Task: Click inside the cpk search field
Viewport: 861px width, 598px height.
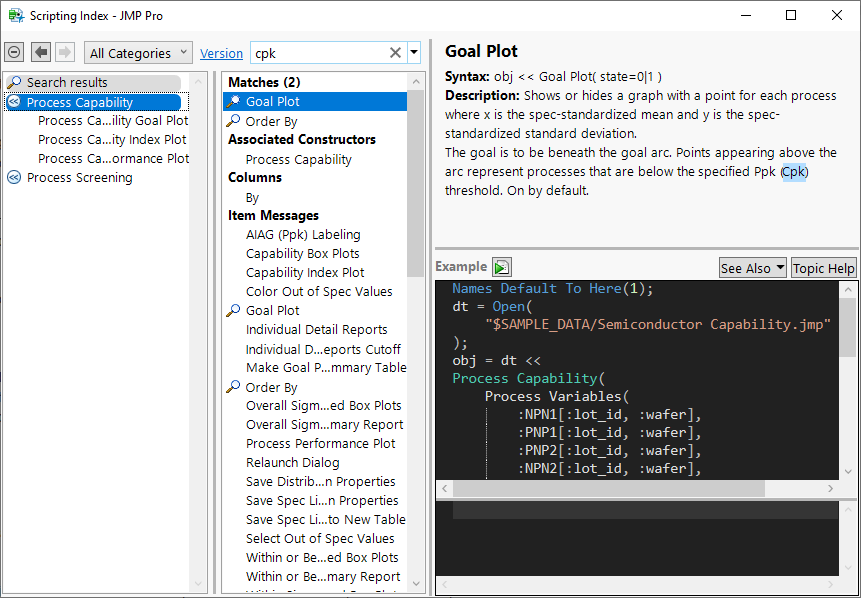Action: [315, 53]
